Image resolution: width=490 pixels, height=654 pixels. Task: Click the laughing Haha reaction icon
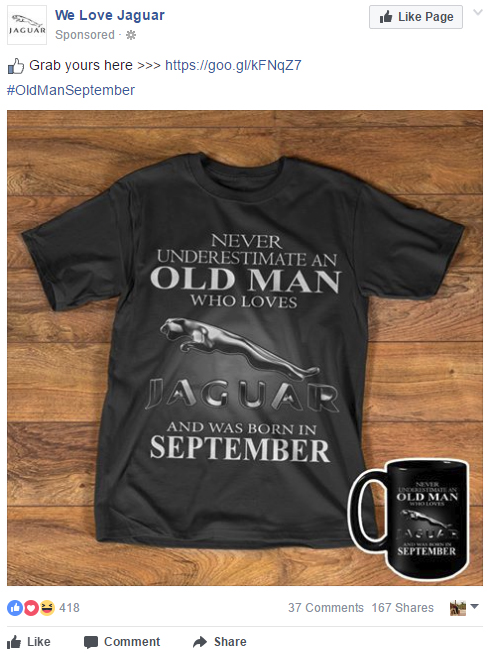pos(47,608)
